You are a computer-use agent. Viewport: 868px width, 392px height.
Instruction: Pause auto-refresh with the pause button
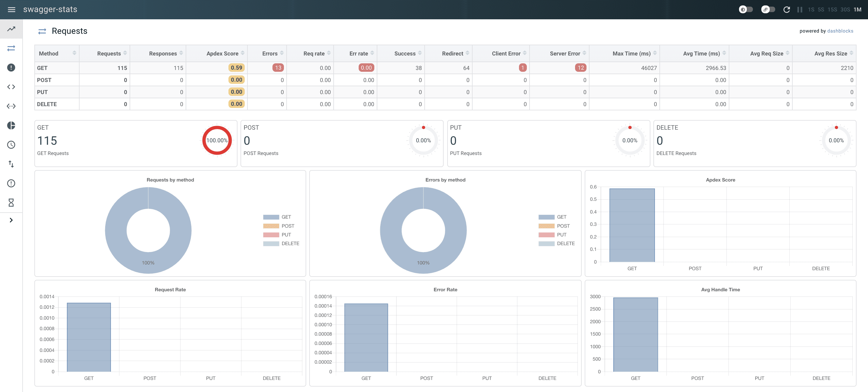799,9
